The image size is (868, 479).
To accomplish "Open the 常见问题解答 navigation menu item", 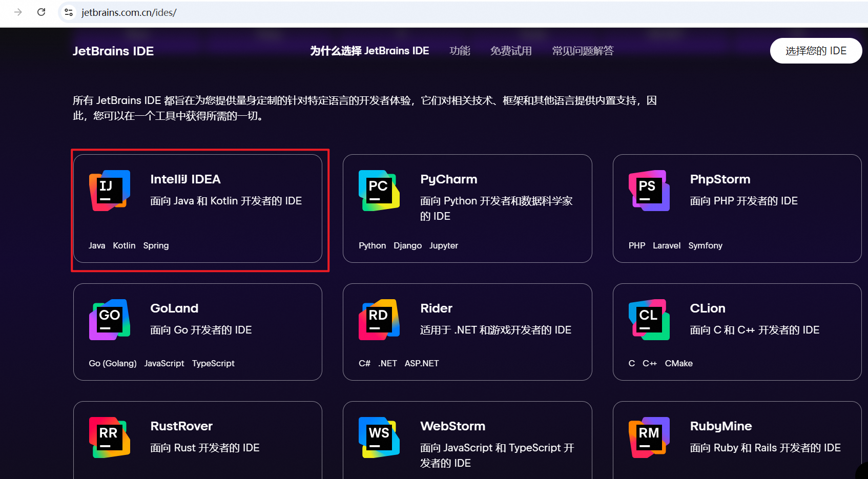I will click(583, 51).
